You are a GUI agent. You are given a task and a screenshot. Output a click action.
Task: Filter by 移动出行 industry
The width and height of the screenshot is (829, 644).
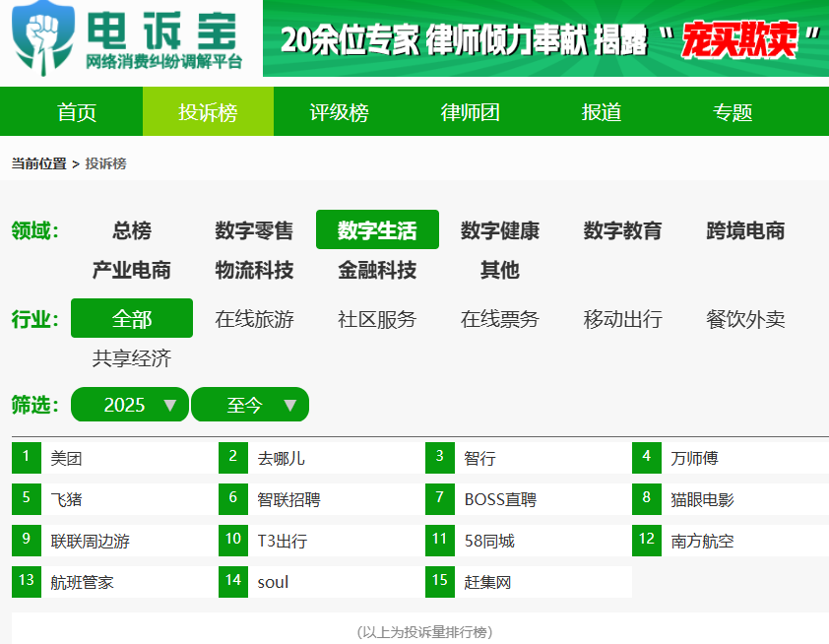click(623, 319)
